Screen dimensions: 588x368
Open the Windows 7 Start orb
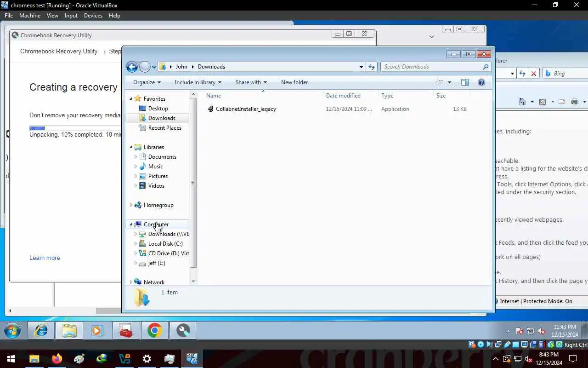(12, 330)
